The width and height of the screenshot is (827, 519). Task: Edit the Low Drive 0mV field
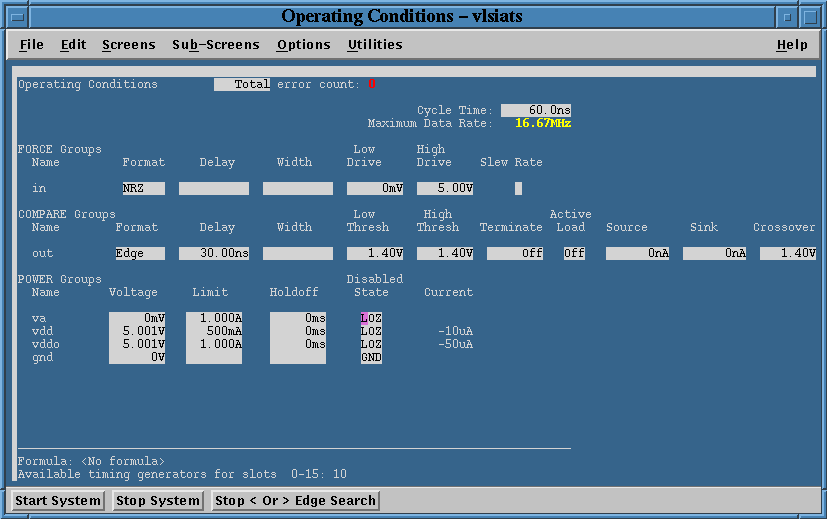pos(375,188)
